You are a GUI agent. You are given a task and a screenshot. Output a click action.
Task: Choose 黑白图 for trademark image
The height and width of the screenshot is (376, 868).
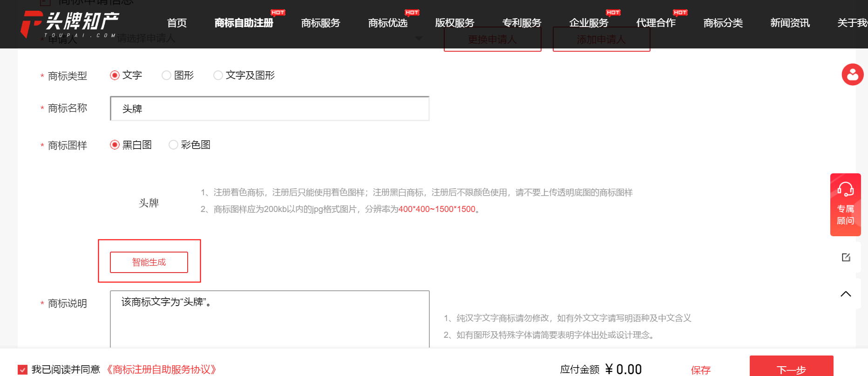[115, 144]
